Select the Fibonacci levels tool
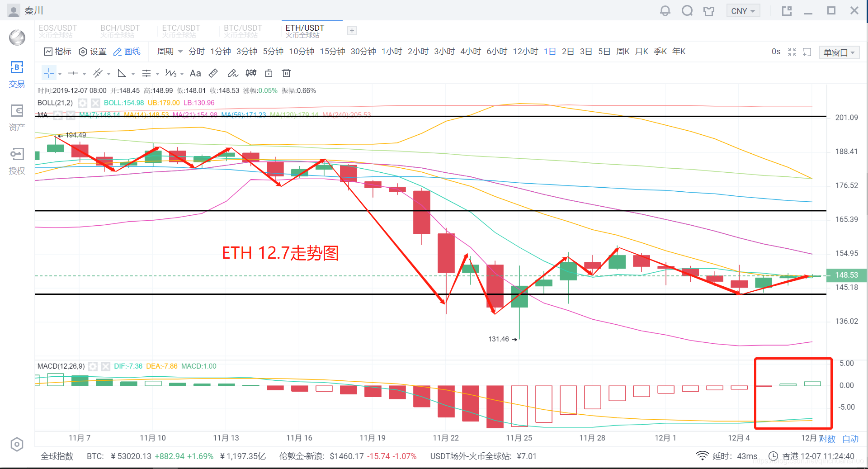868x469 pixels. (146, 73)
